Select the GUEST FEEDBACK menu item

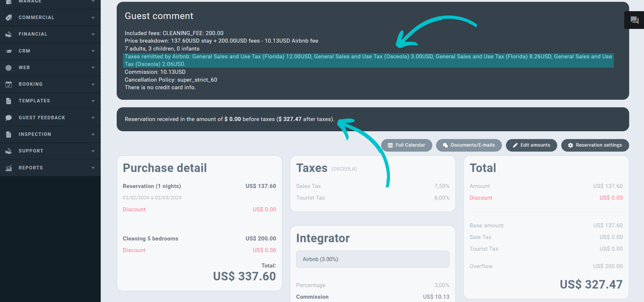42,117
